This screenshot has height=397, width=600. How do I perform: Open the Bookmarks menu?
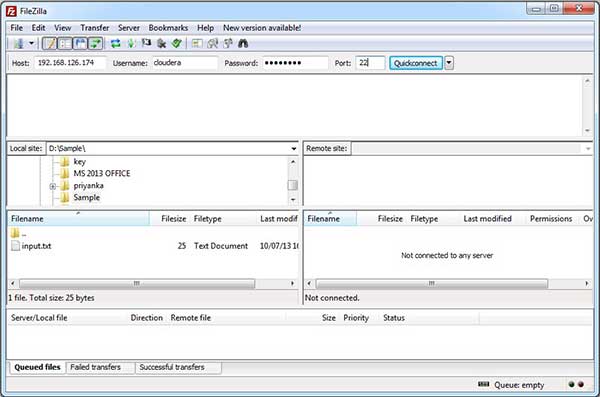tap(168, 28)
